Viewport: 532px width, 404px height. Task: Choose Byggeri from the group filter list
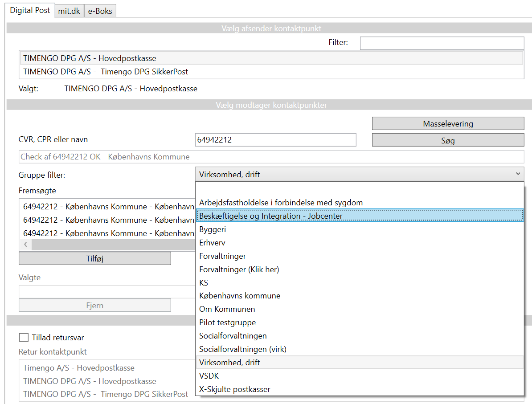213,229
